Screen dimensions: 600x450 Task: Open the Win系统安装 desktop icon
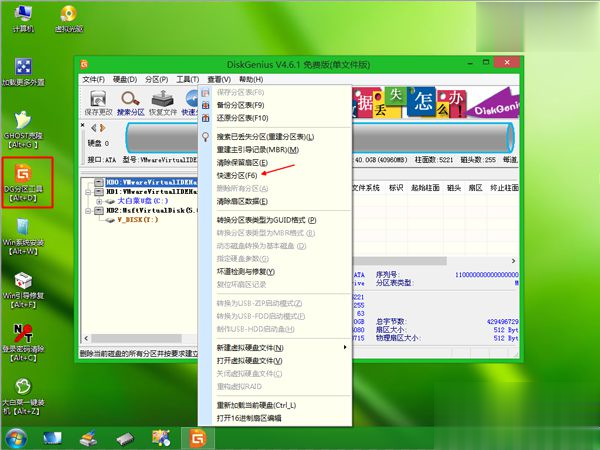(22, 234)
